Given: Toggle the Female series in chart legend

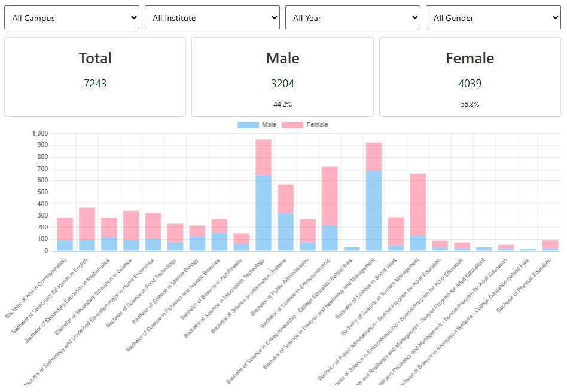Looking at the screenshot, I should point(305,125).
